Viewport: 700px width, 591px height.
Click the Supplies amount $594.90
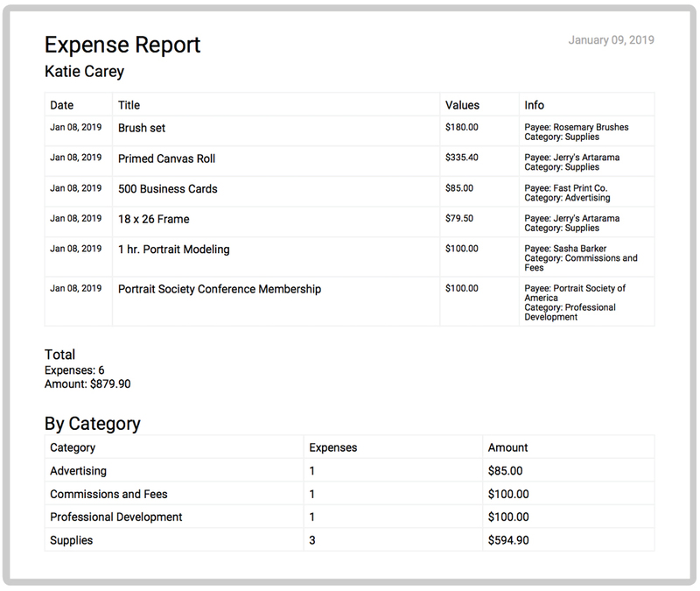tap(508, 540)
